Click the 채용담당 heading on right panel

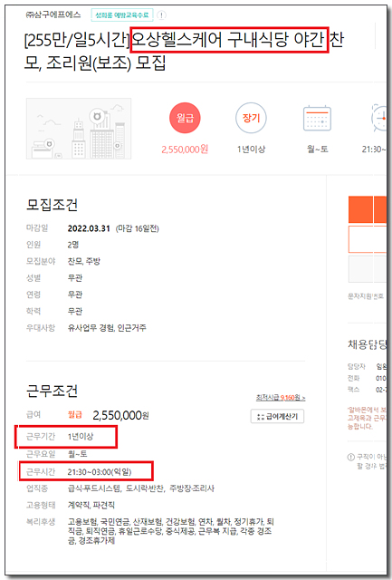[x=367, y=344]
